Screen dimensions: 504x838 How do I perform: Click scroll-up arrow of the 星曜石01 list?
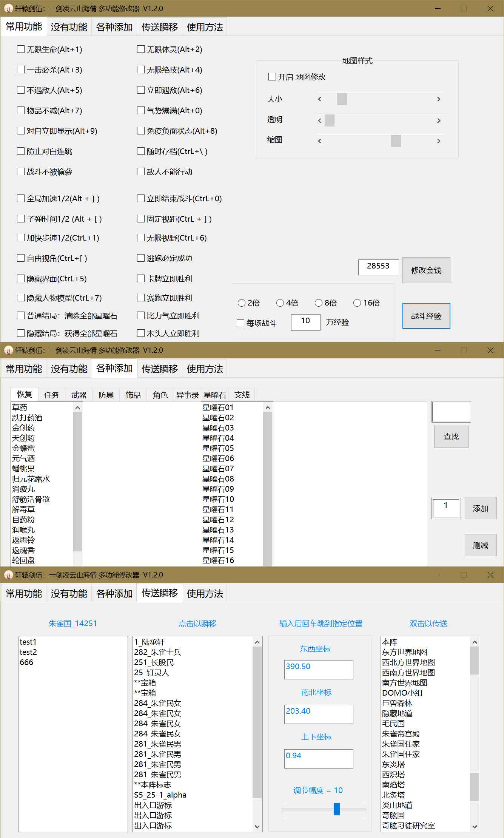(x=268, y=408)
